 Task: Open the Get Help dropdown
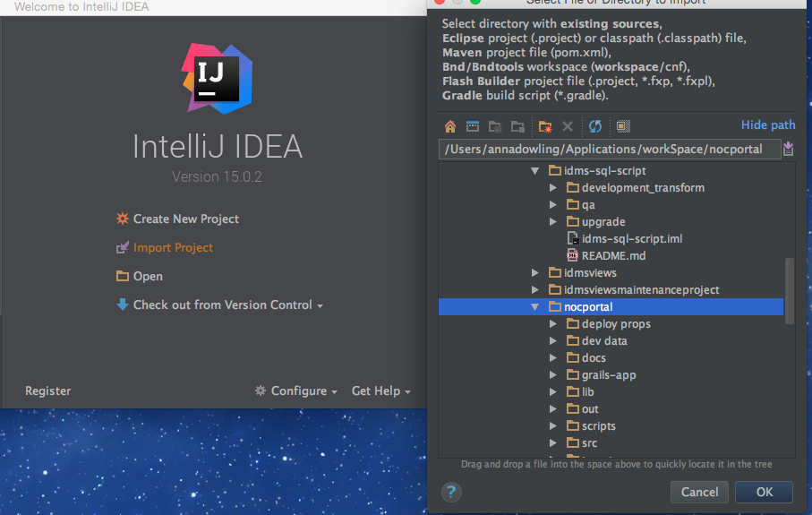click(x=380, y=391)
